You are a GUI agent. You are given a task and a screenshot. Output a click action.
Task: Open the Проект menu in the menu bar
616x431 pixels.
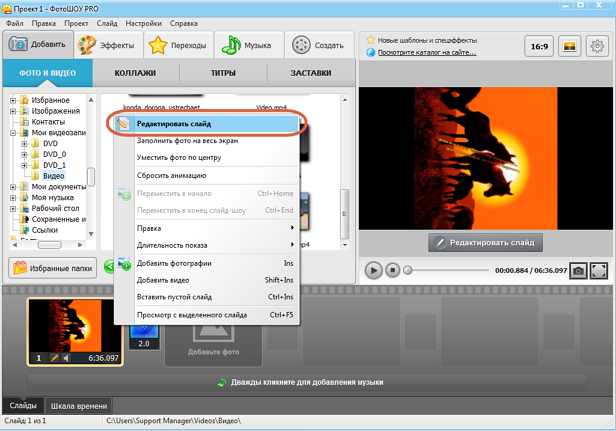pos(76,23)
